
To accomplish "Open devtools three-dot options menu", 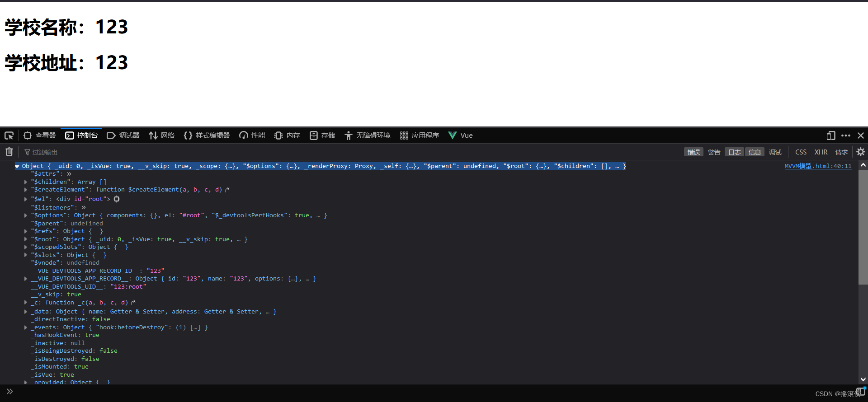I will (x=846, y=136).
